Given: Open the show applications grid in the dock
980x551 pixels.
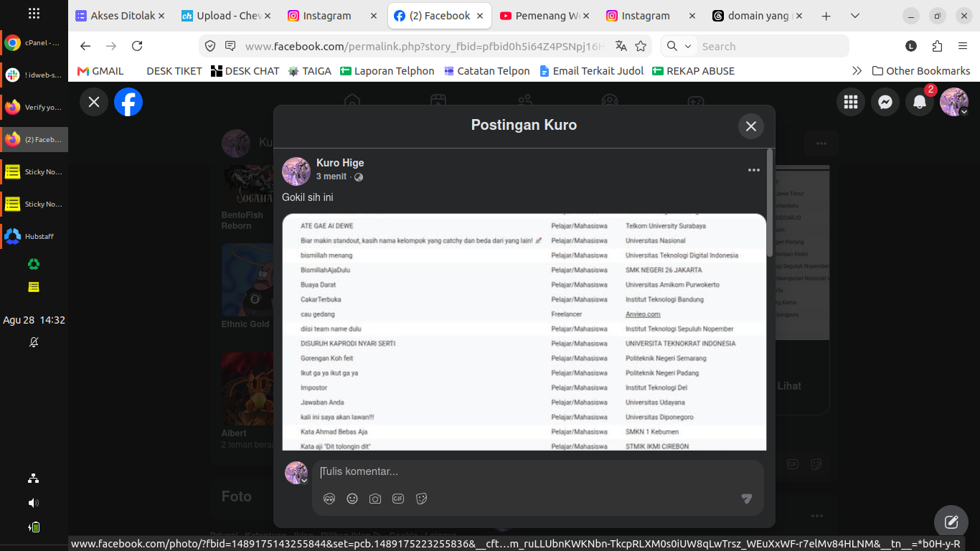Looking at the screenshot, I should [34, 13].
